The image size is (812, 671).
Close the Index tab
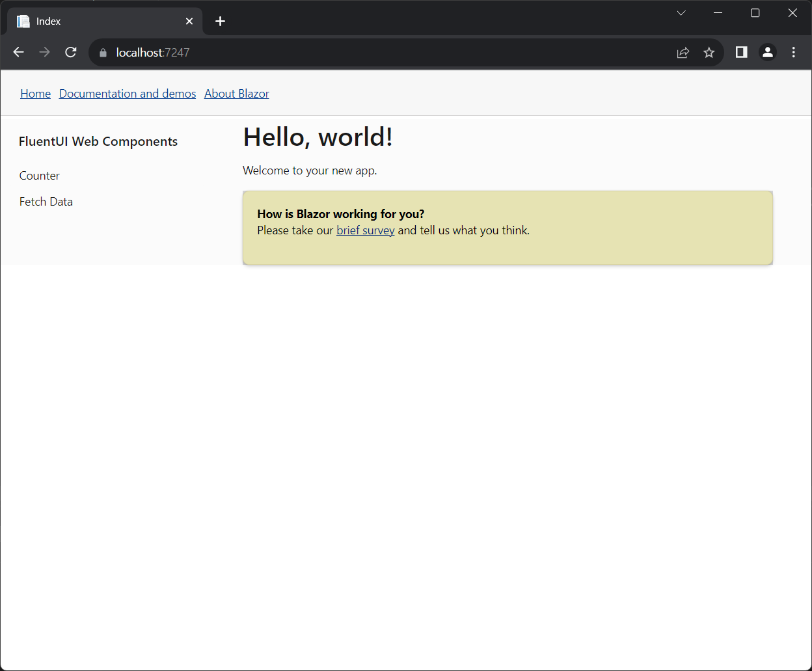click(x=189, y=21)
